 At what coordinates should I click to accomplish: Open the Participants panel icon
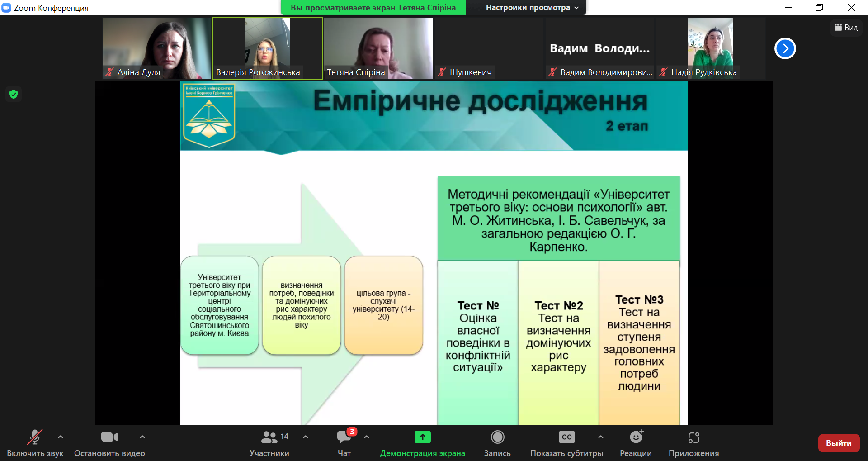269,437
